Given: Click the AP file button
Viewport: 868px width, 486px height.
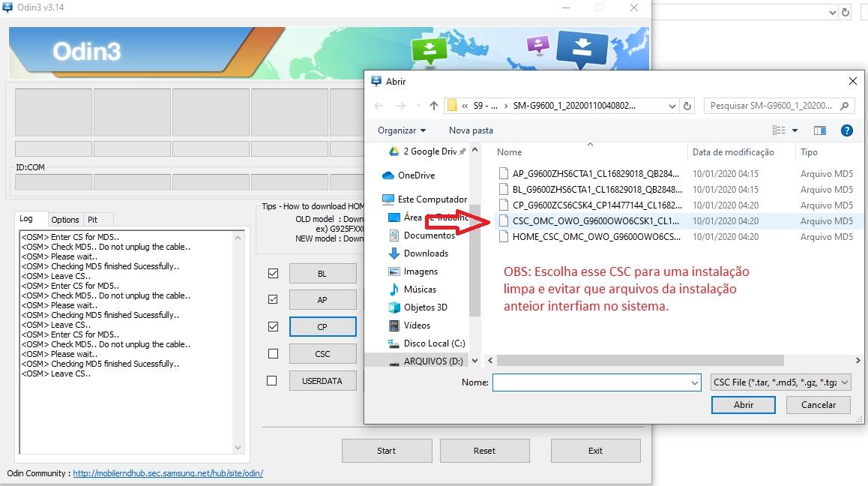Looking at the screenshot, I should (322, 300).
